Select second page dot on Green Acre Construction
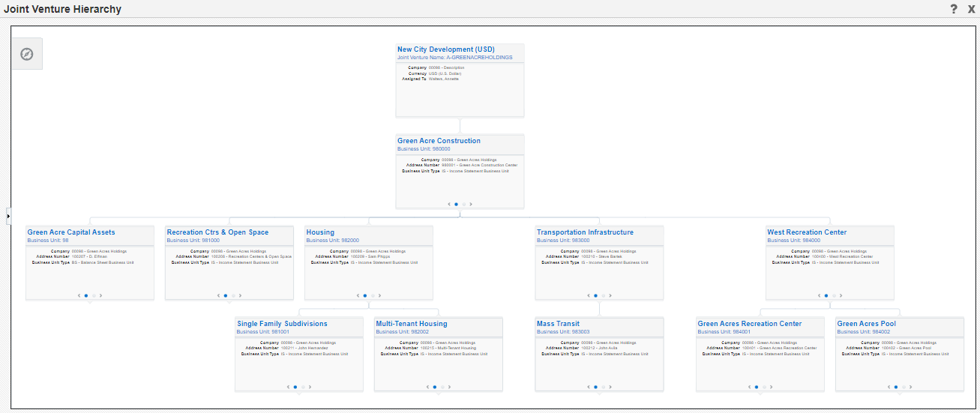980x413 pixels. 464,204
